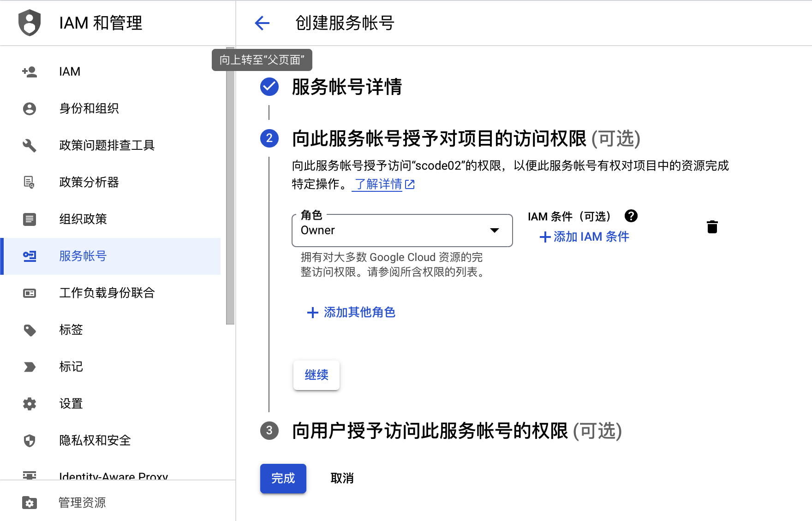Click 完成 to finish creating the account

pos(283,479)
